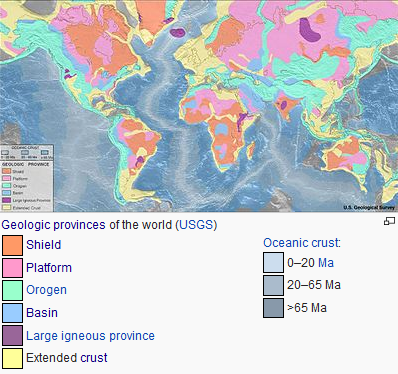The image size is (398, 374).
Task: Select the 20–65 Ma oceanic crust swatch
Action: click(x=273, y=285)
